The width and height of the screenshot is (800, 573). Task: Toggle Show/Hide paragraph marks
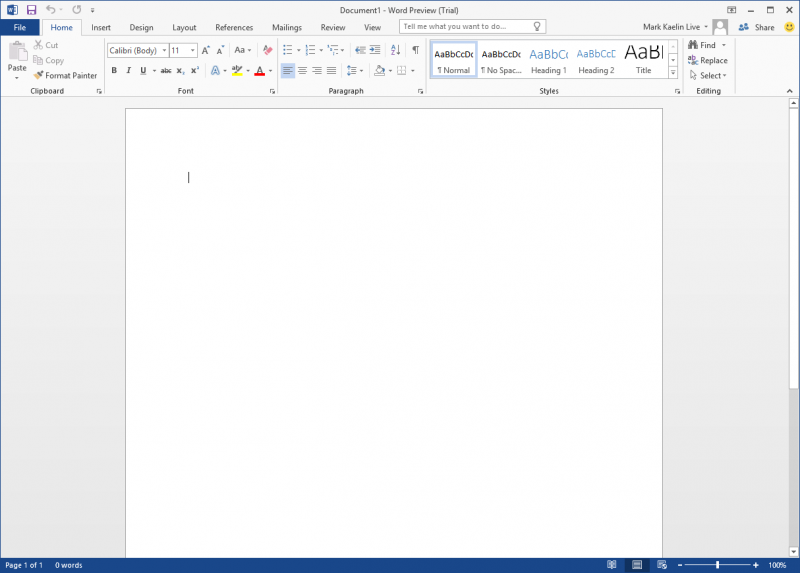pyautogui.click(x=415, y=50)
